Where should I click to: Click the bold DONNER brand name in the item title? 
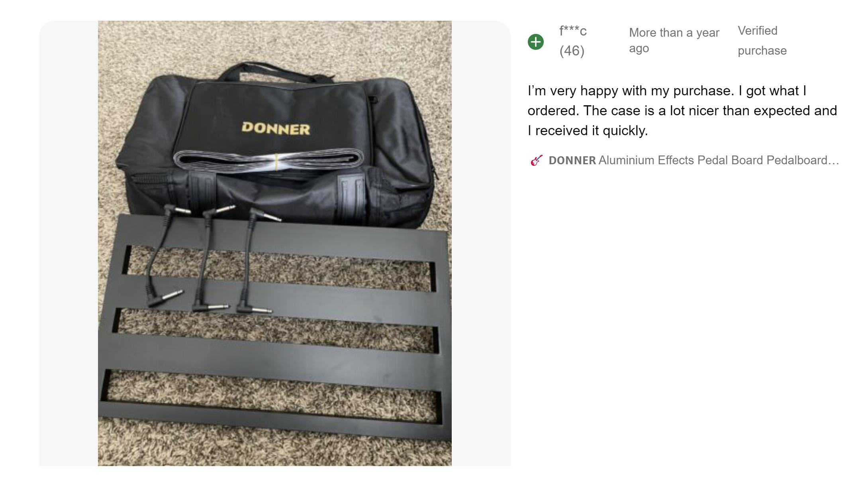click(x=572, y=160)
